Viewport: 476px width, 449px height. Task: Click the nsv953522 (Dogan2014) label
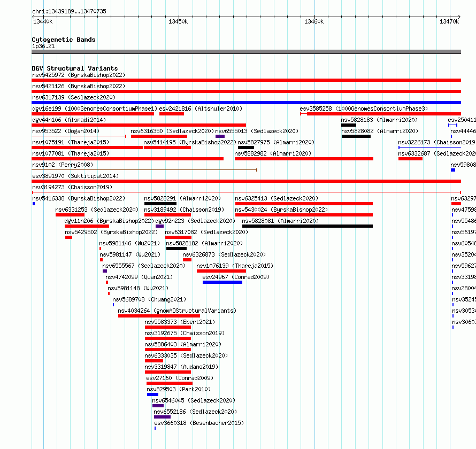point(66,131)
